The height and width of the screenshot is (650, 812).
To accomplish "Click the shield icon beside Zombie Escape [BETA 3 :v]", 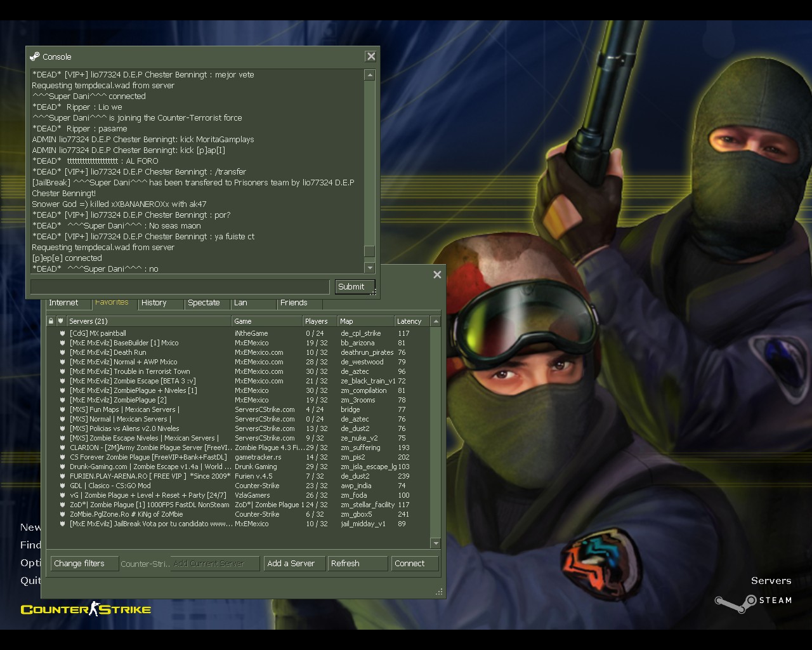I will (x=63, y=381).
